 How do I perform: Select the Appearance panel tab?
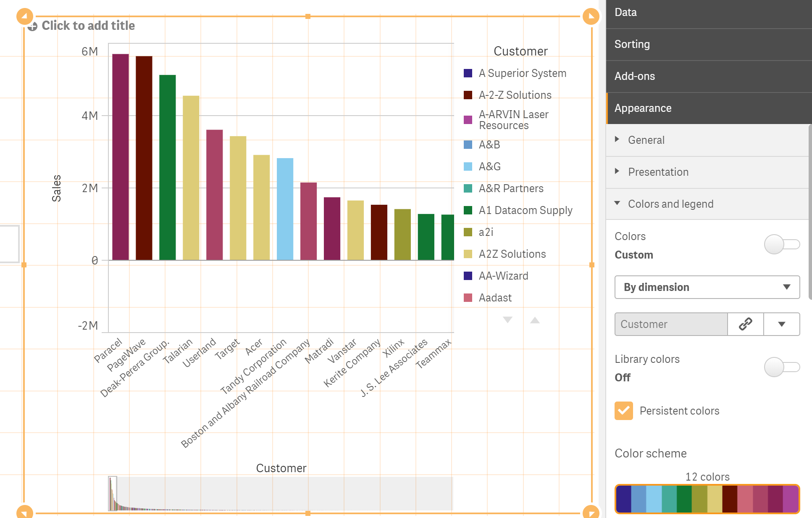[709, 108]
